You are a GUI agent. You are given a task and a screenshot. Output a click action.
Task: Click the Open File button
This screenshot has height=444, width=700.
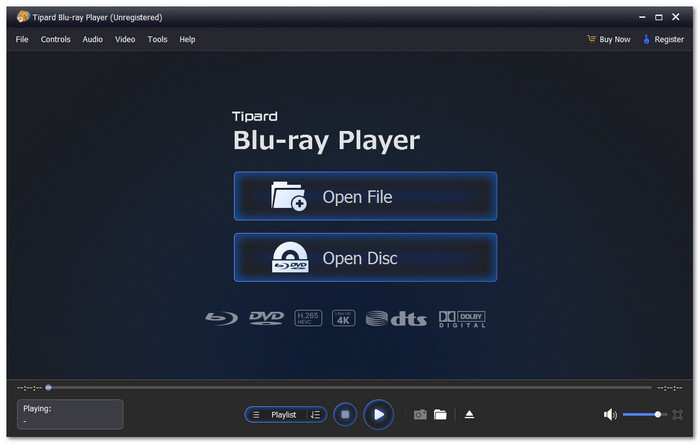pyautogui.click(x=365, y=196)
